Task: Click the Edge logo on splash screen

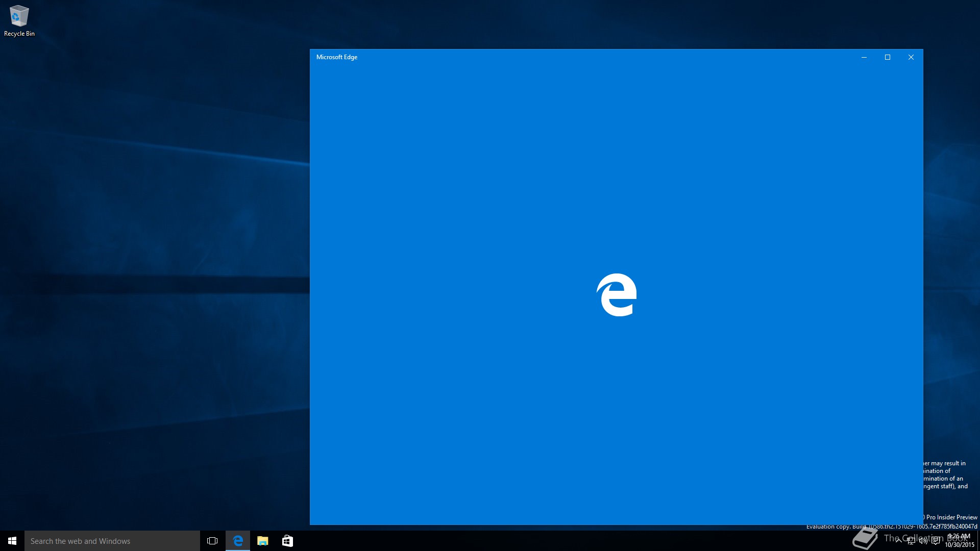Action: click(x=617, y=295)
